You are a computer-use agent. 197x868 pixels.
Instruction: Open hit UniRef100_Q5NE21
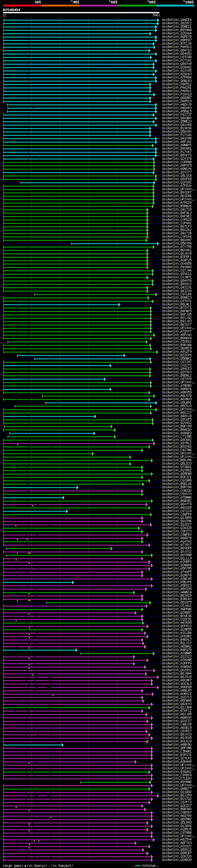click(x=176, y=26)
